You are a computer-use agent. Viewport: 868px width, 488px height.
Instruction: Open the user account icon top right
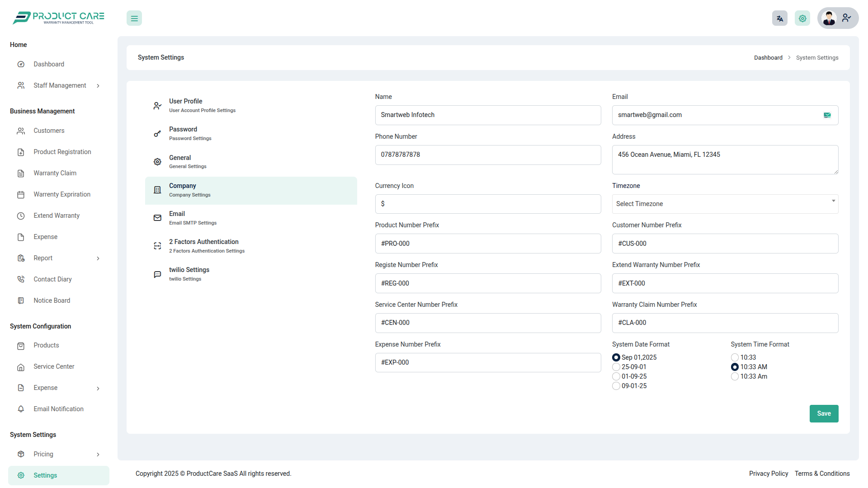click(x=847, y=18)
